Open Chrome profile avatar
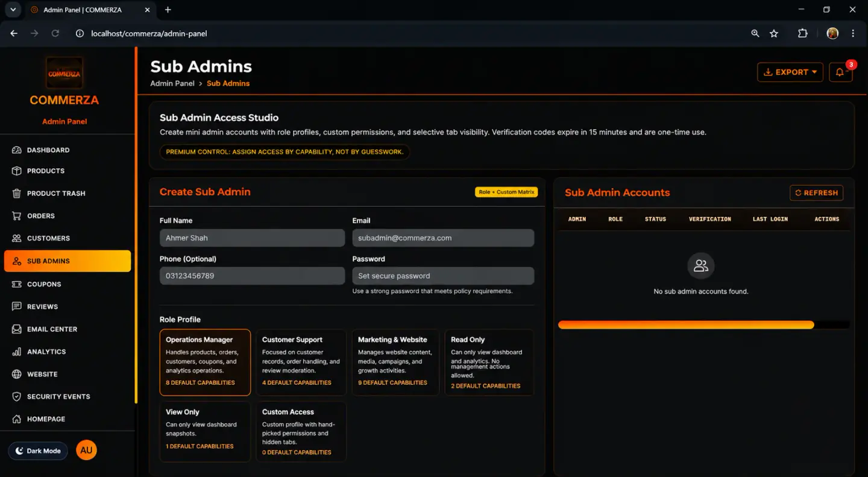 click(832, 34)
